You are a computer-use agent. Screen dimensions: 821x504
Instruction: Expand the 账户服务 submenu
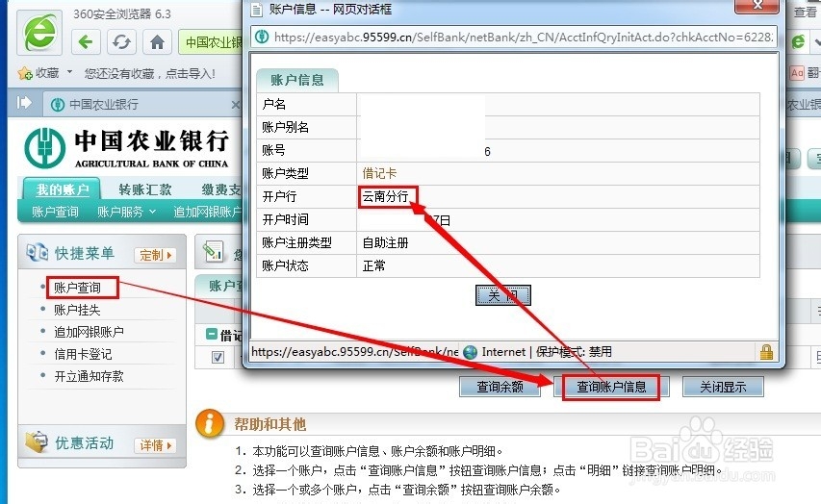pyautogui.click(x=152, y=212)
